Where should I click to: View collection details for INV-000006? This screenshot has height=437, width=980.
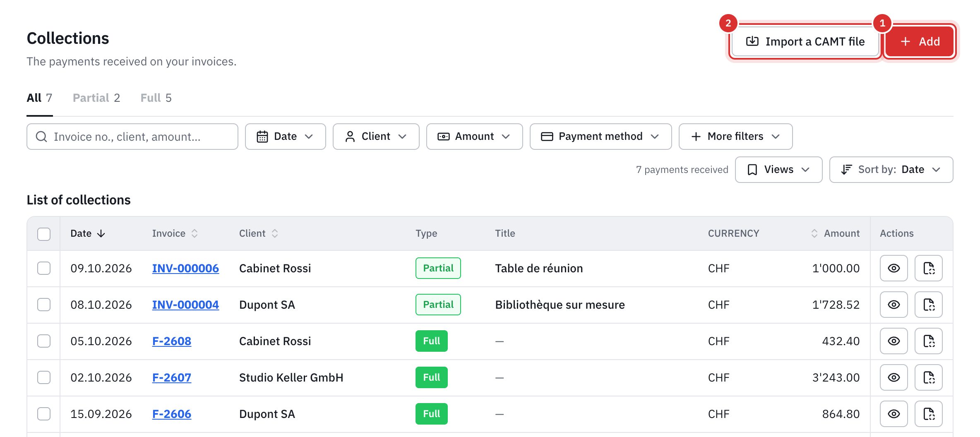click(894, 268)
